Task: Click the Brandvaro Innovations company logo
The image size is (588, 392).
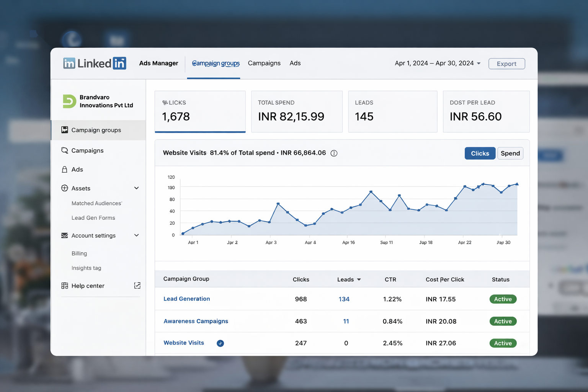Action: (x=69, y=101)
